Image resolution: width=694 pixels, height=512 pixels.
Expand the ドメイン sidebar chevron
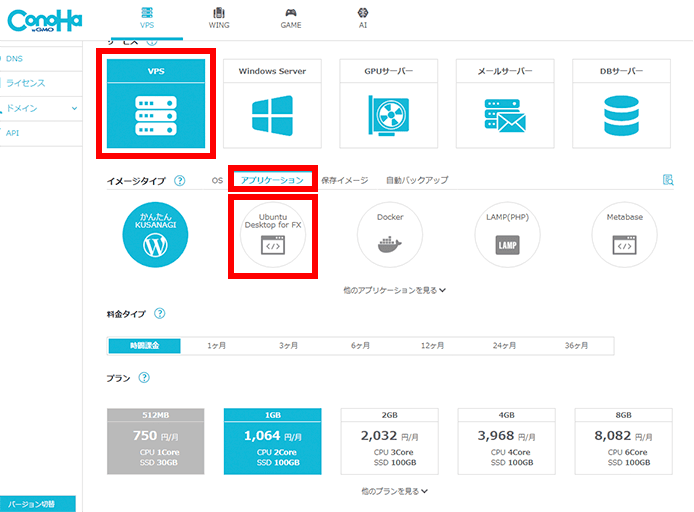[74, 108]
